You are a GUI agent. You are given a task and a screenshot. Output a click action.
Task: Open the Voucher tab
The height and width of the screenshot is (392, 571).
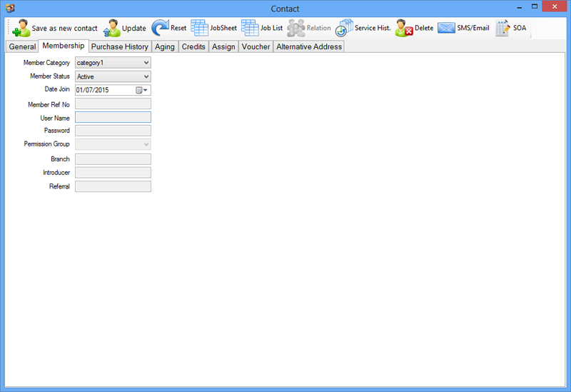coord(256,46)
